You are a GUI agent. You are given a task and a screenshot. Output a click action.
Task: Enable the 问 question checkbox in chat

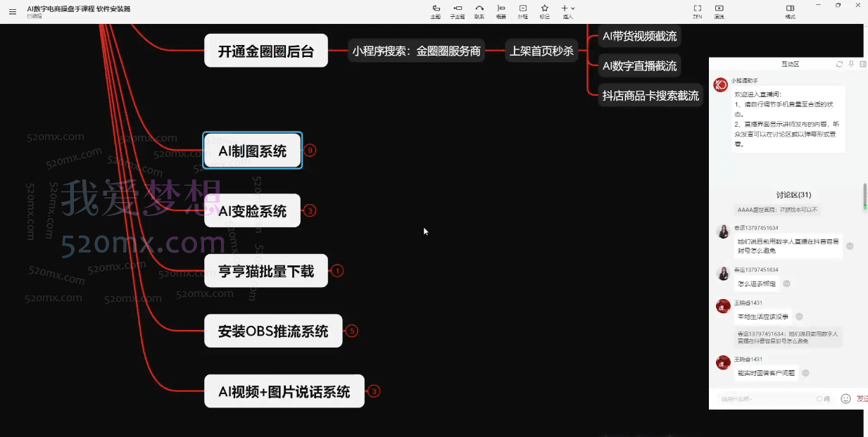tap(820, 398)
